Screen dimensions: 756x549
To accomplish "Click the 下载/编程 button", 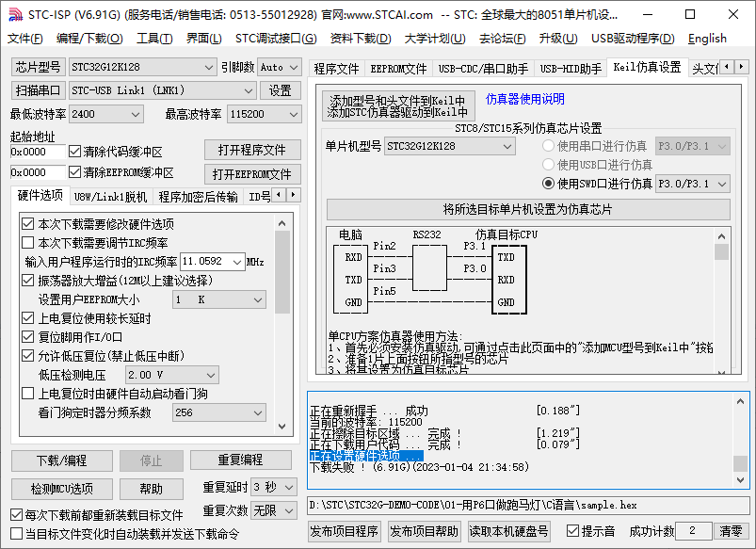I will (62, 460).
